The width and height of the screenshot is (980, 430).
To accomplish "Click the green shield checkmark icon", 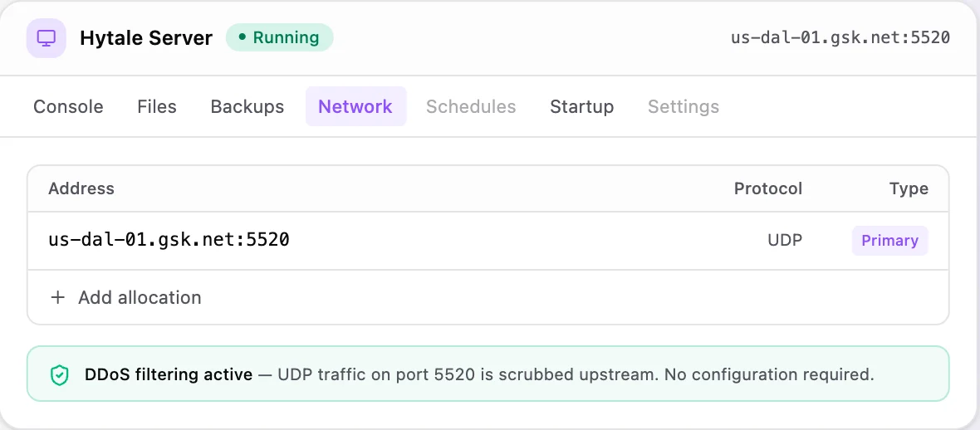I will click(59, 375).
